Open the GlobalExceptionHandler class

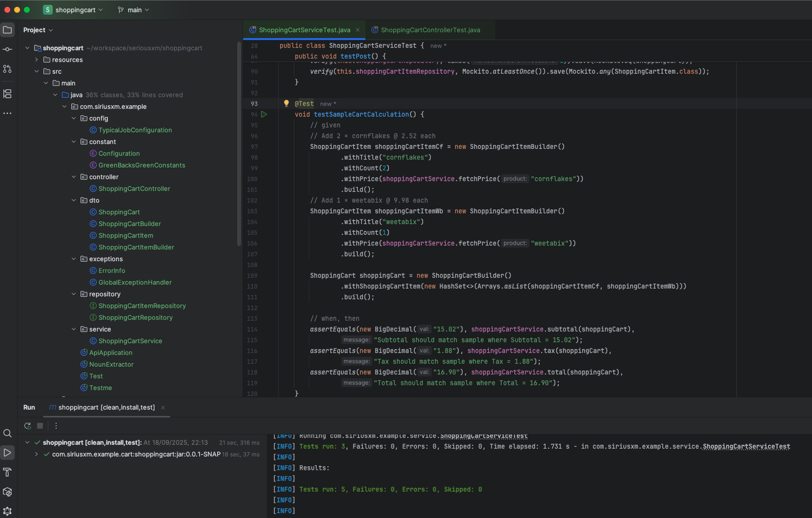pyautogui.click(x=135, y=282)
